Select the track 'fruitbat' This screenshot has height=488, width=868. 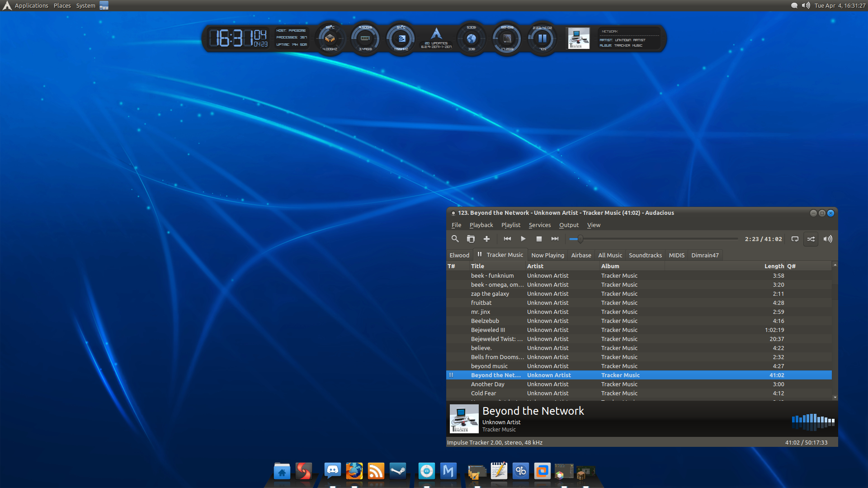tap(639, 303)
